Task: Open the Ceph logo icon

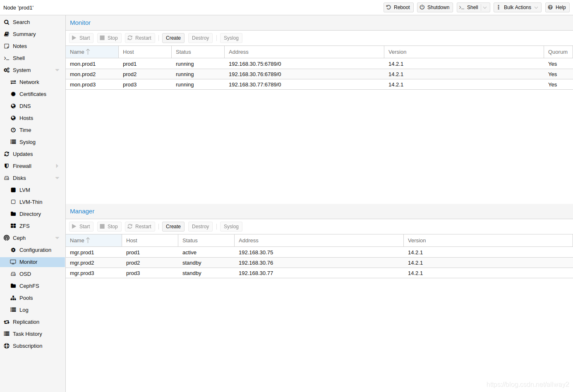Action: (x=7, y=238)
